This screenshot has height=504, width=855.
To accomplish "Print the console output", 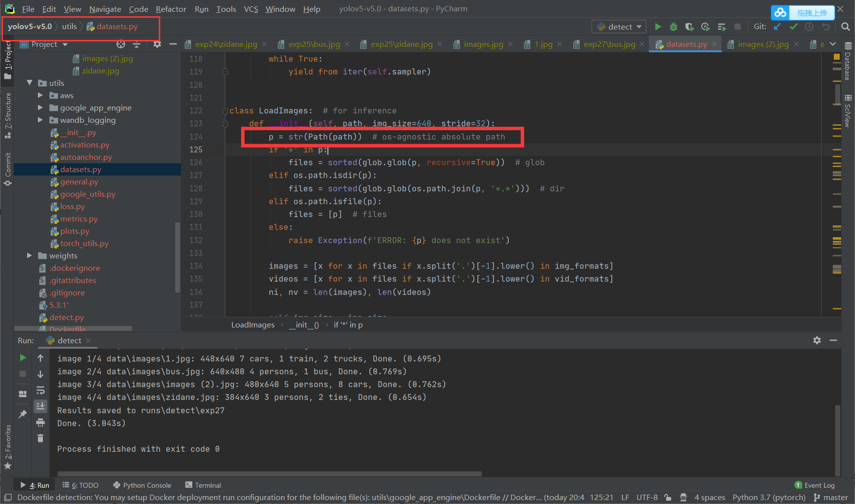I will click(x=40, y=422).
